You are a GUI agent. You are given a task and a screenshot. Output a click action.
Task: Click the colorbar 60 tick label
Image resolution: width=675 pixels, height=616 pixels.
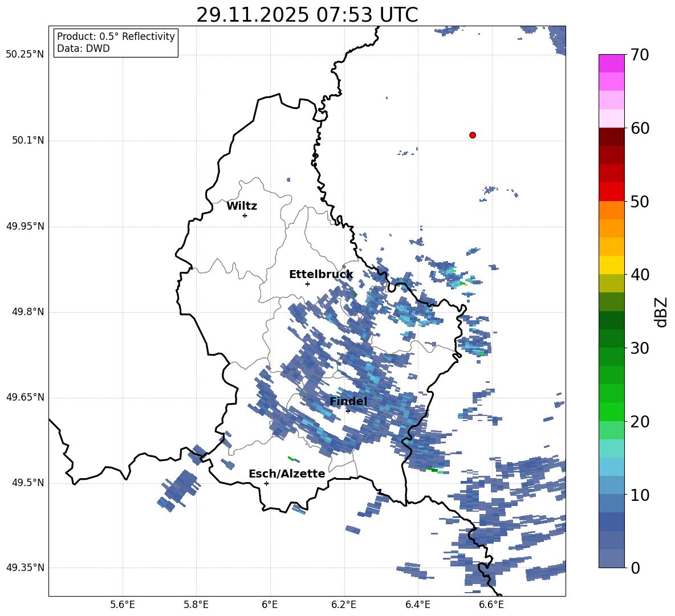(x=640, y=128)
